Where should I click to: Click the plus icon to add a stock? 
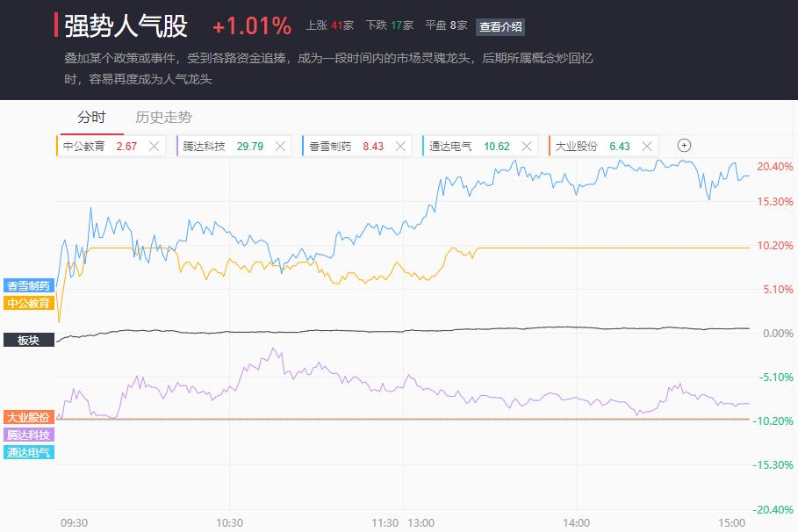pos(685,146)
